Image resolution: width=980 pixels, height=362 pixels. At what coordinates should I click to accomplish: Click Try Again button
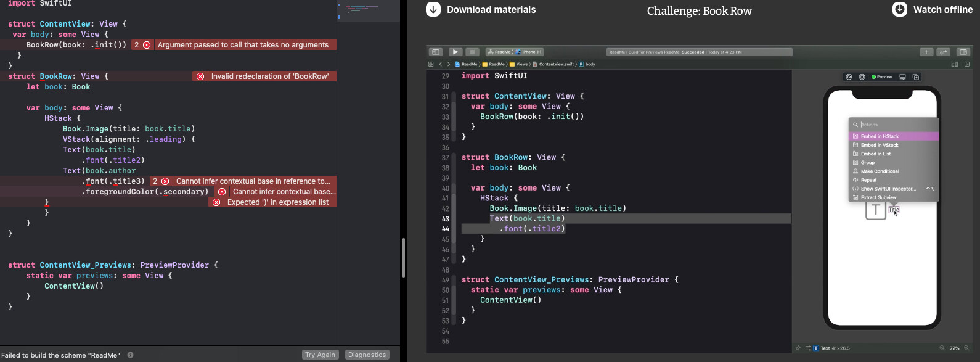tap(321, 355)
